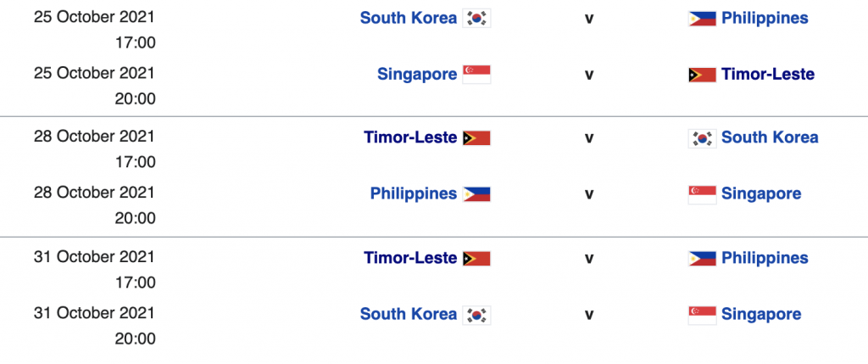Image resolution: width=868 pixels, height=364 pixels.
Task: Click South Korea flag in 28 October 17:00 match
Action: pyautogui.click(x=702, y=138)
